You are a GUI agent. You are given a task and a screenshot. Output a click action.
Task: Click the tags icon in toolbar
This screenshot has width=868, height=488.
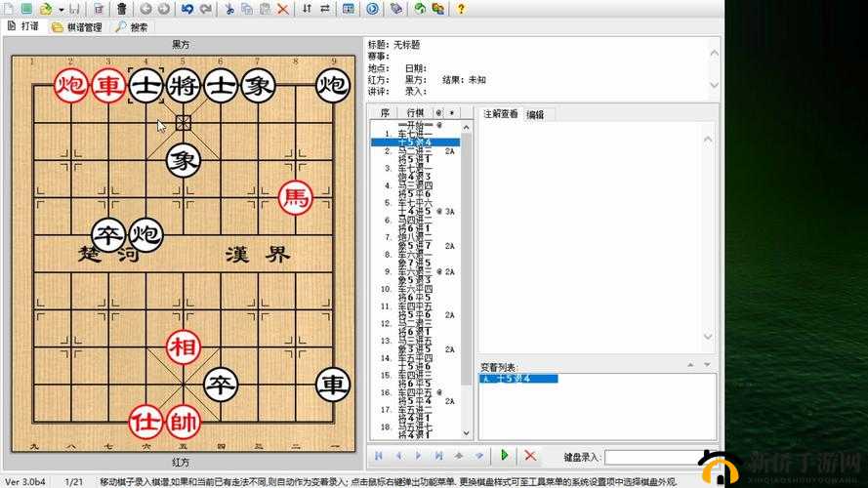click(x=396, y=9)
